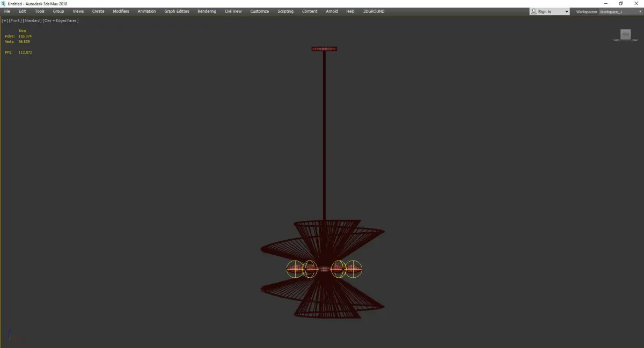The height and width of the screenshot is (348, 644).
Task: Open the Customize menu
Action: (259, 11)
